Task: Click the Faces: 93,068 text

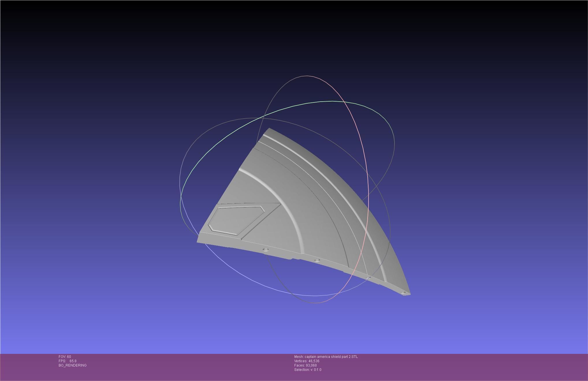Action: click(x=305, y=365)
